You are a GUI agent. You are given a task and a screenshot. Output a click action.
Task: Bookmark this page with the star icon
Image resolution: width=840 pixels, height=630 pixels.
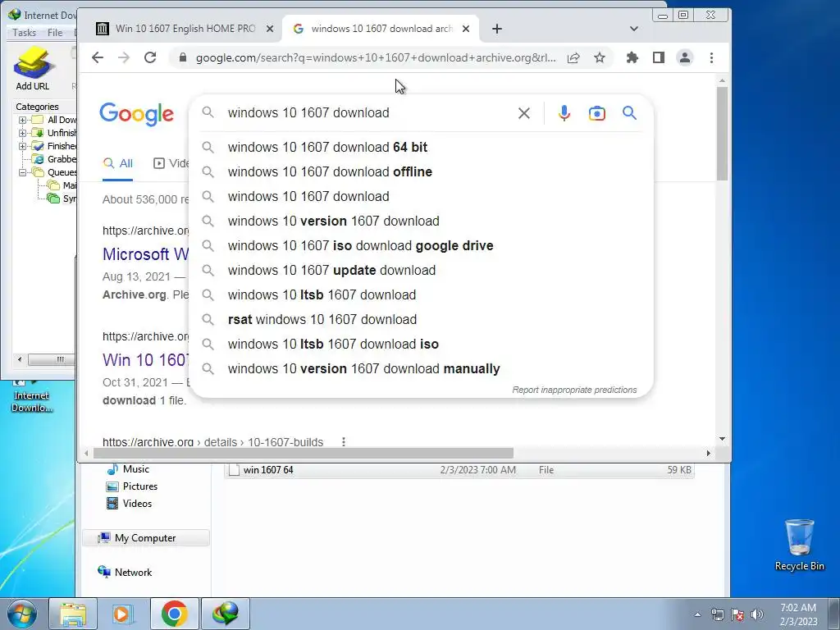pos(600,58)
